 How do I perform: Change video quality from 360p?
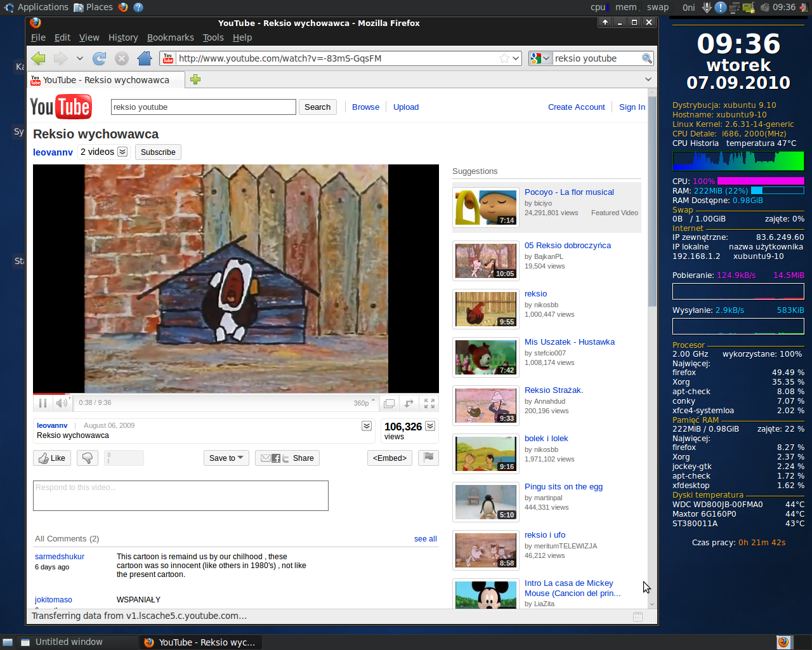[364, 403]
